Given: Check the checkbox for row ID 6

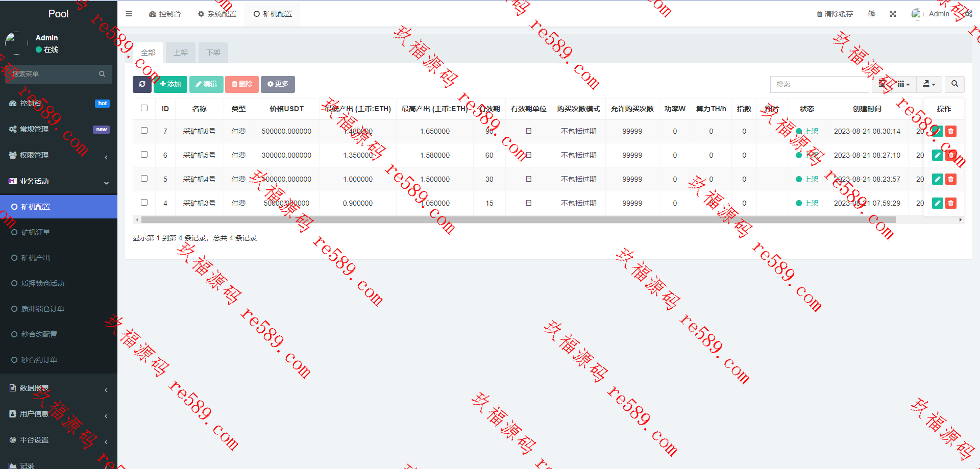Looking at the screenshot, I should pos(144,155).
